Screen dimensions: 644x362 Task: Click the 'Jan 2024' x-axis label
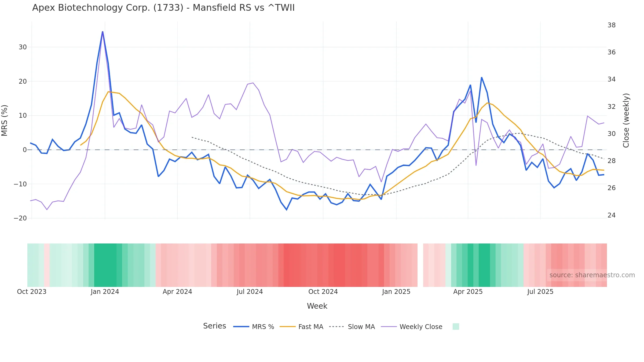click(x=105, y=292)
